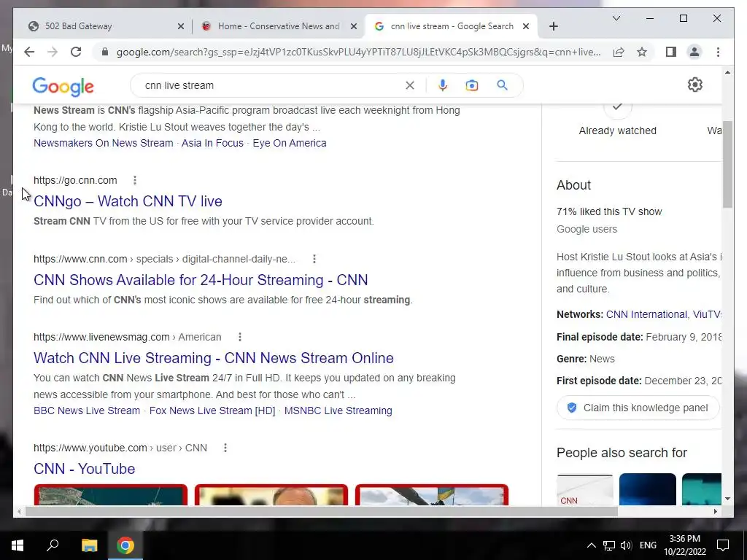This screenshot has height=560, width=747.
Task: Open first YouTube video thumbnail
Action: (111, 495)
